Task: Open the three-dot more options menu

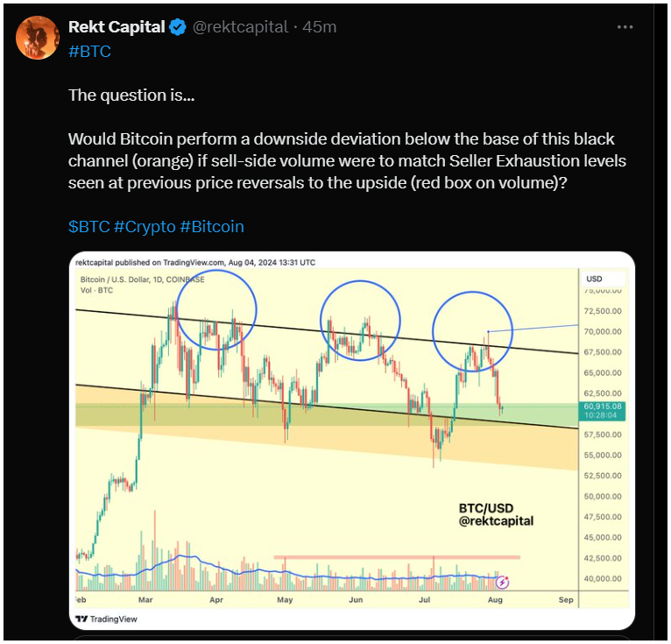Action: point(625,27)
